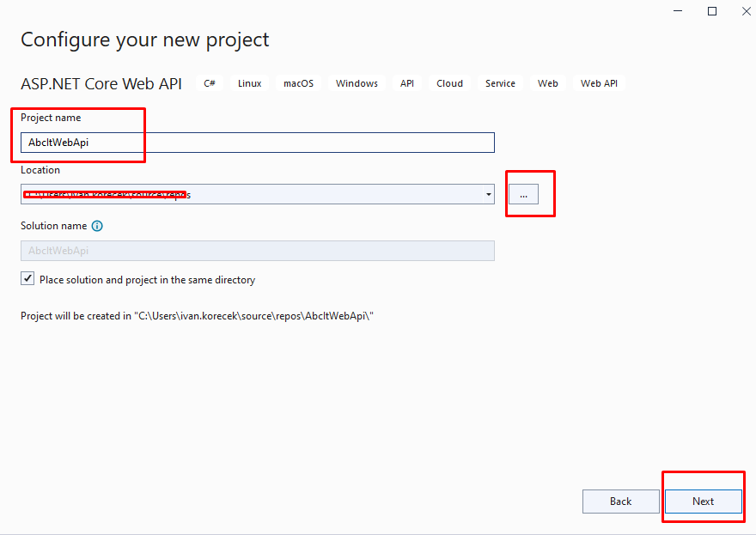Close the Configure your new project dialog
This screenshot has width=756, height=535.
click(x=740, y=11)
